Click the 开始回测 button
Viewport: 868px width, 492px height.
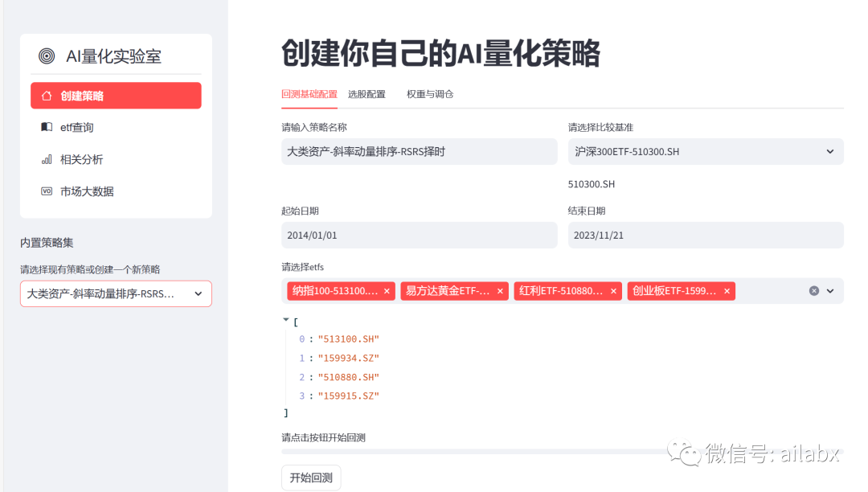(311, 477)
